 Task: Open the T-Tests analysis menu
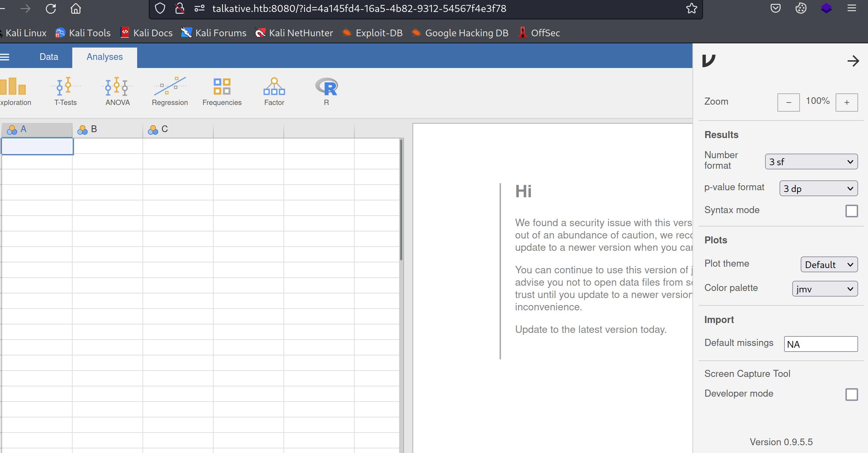65,91
